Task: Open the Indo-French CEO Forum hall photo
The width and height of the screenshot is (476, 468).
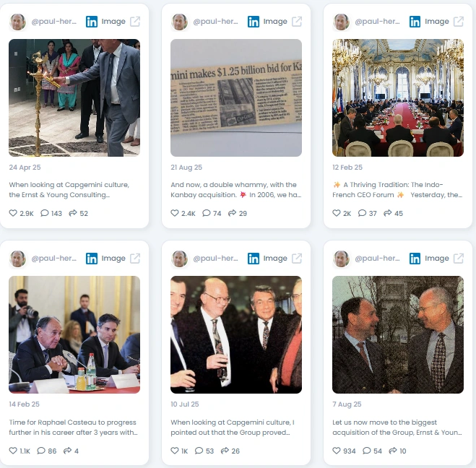Action: pos(398,97)
